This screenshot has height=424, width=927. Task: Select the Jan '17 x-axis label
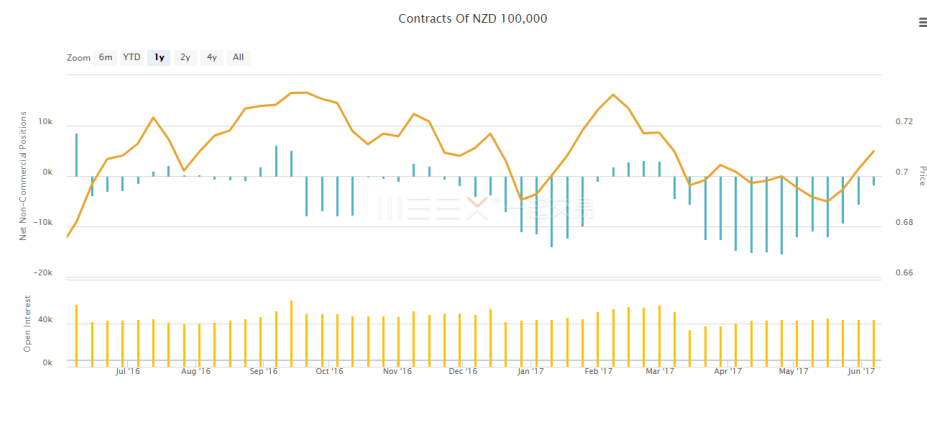[x=530, y=371]
